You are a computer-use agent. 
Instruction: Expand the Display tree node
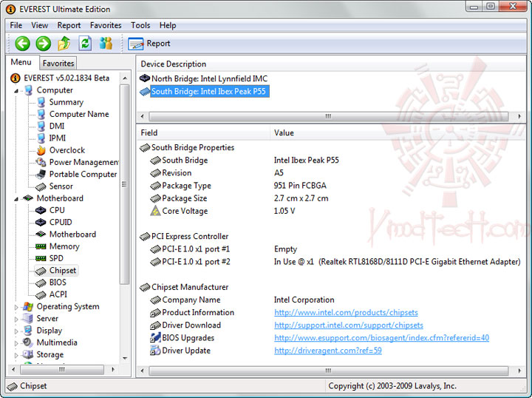(x=16, y=331)
